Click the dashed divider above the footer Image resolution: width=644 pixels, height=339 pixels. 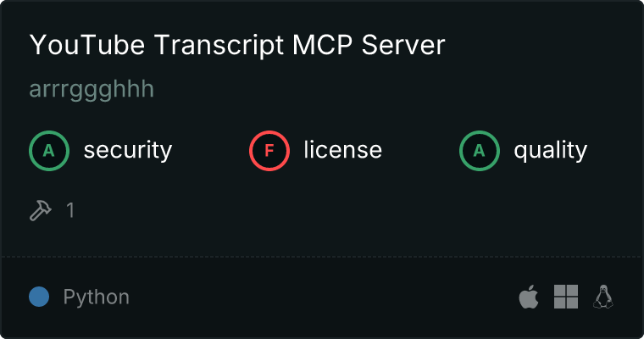point(322,257)
